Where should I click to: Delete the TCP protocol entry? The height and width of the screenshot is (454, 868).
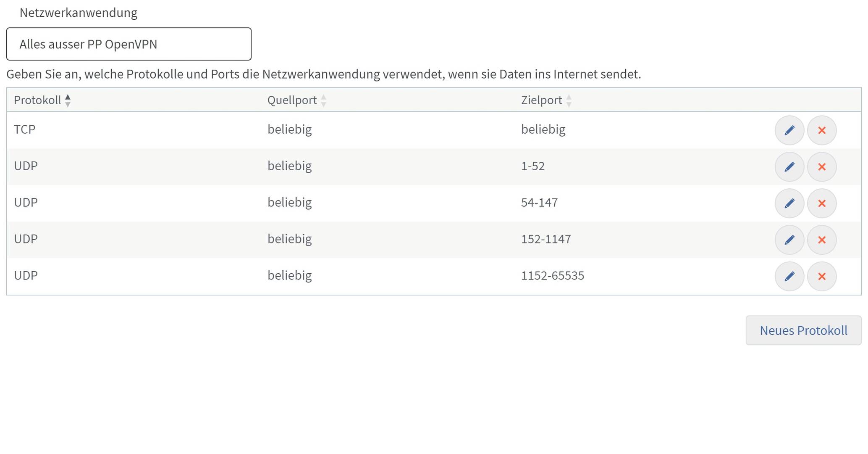[x=822, y=130]
